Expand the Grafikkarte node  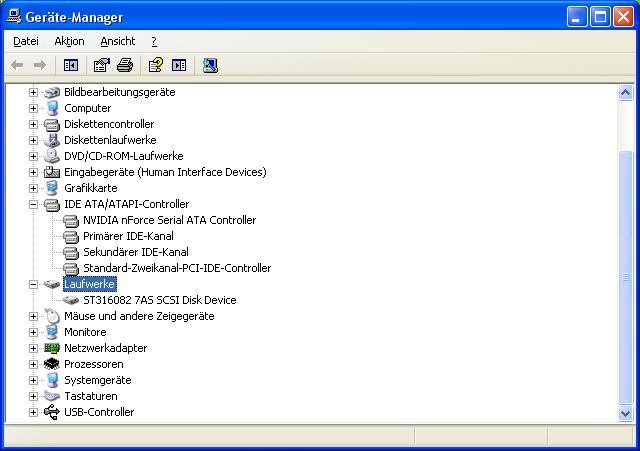point(33,189)
